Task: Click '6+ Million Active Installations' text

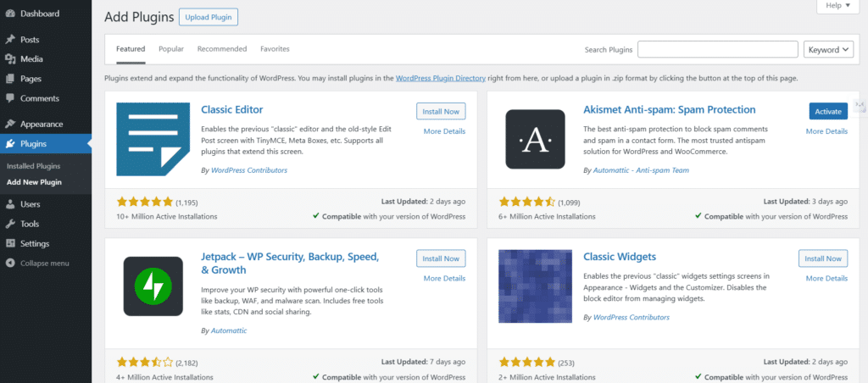Action: coord(547,216)
